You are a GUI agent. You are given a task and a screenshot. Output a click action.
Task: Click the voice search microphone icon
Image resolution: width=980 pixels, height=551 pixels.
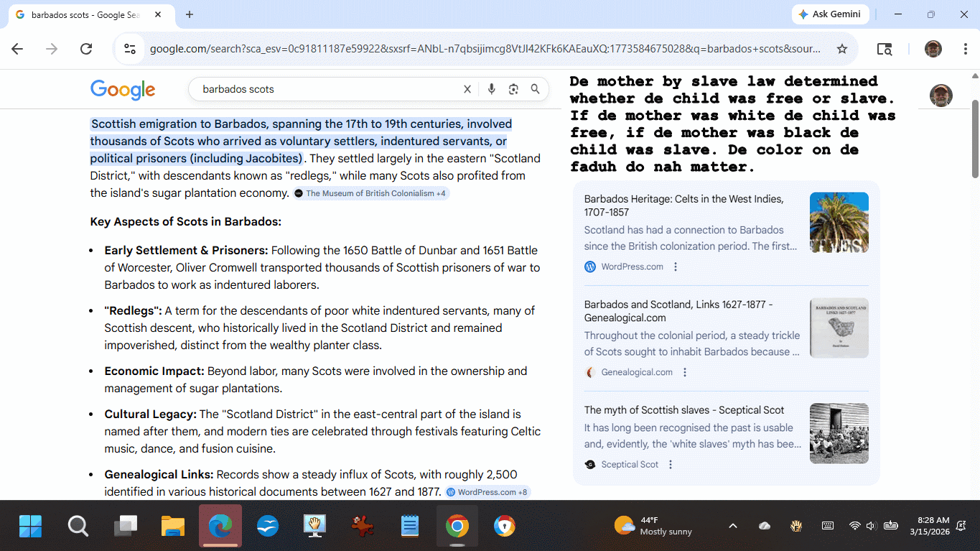tap(491, 89)
